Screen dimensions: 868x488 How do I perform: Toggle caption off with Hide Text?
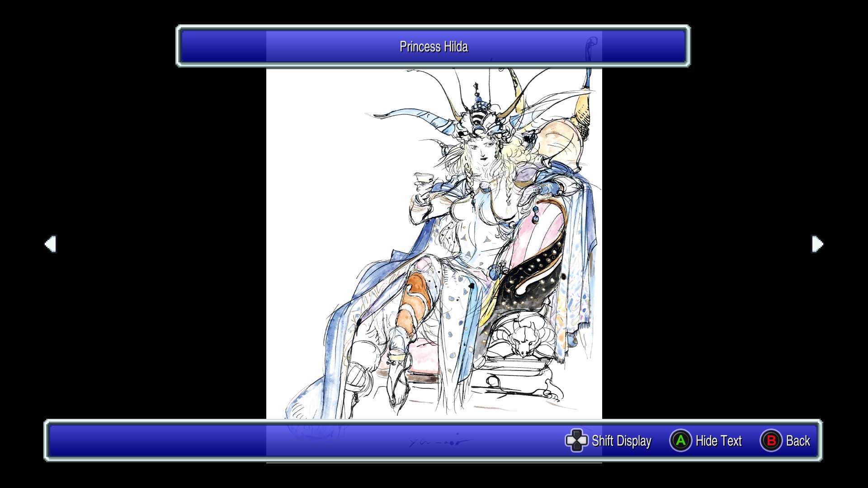(x=718, y=441)
